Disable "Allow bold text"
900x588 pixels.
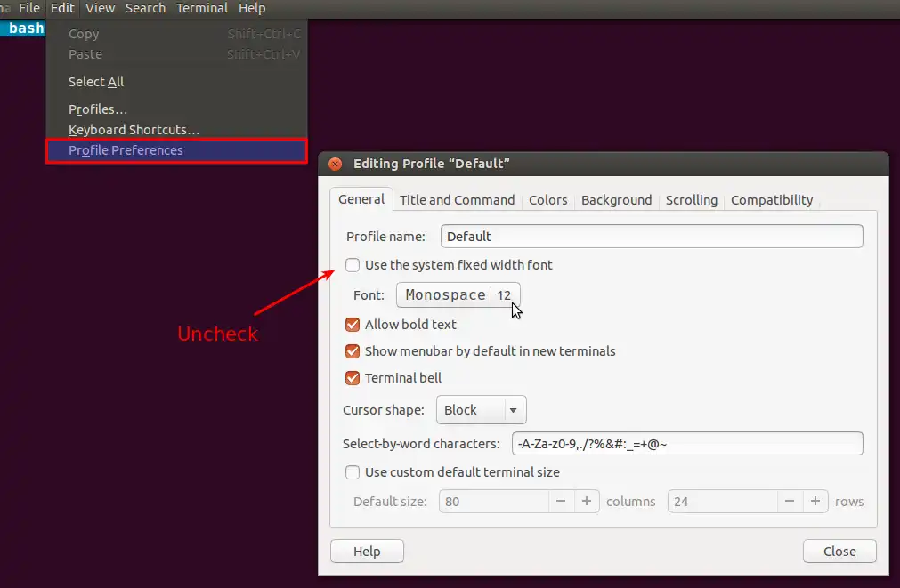(x=353, y=324)
